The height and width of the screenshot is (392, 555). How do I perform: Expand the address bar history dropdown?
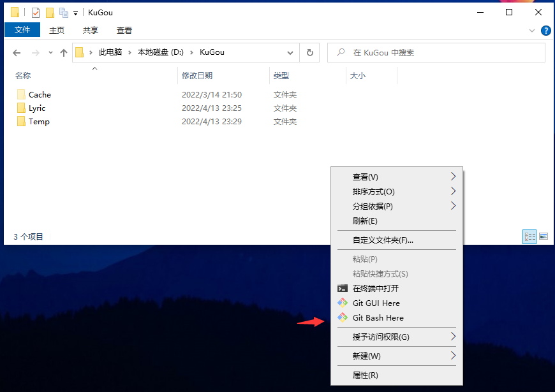[290, 53]
